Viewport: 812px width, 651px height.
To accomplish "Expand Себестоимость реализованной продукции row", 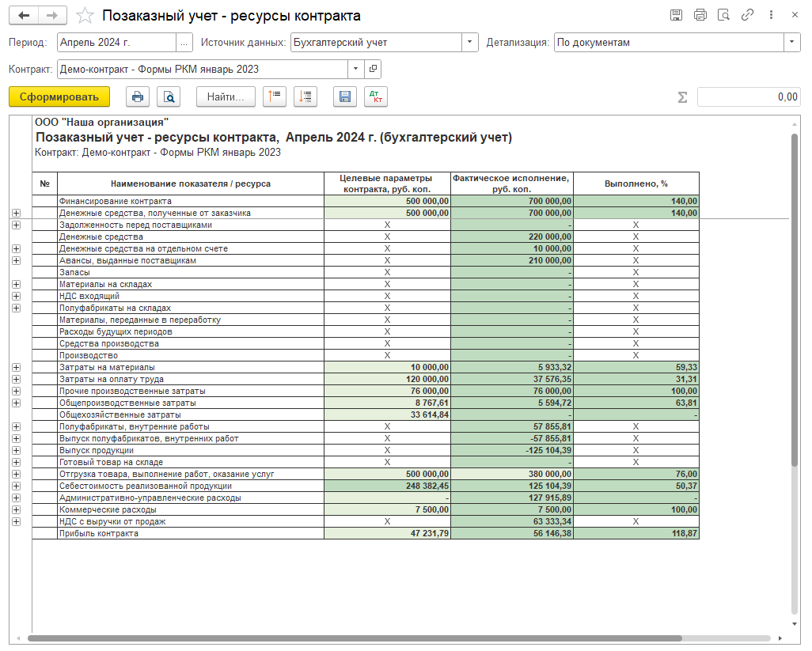I will (16, 486).
